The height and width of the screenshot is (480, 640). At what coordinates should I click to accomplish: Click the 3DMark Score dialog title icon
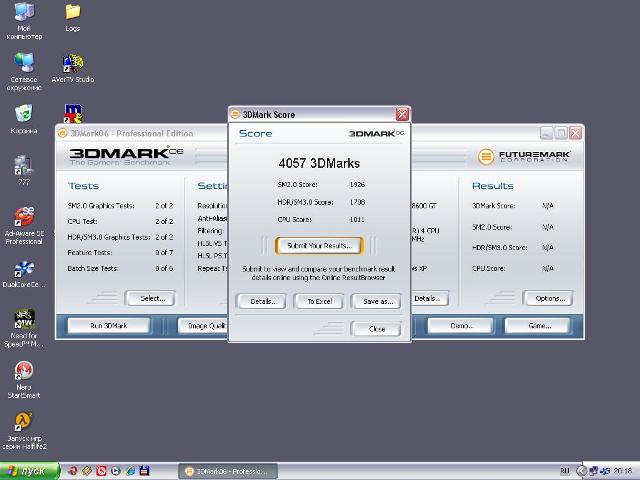[235, 114]
